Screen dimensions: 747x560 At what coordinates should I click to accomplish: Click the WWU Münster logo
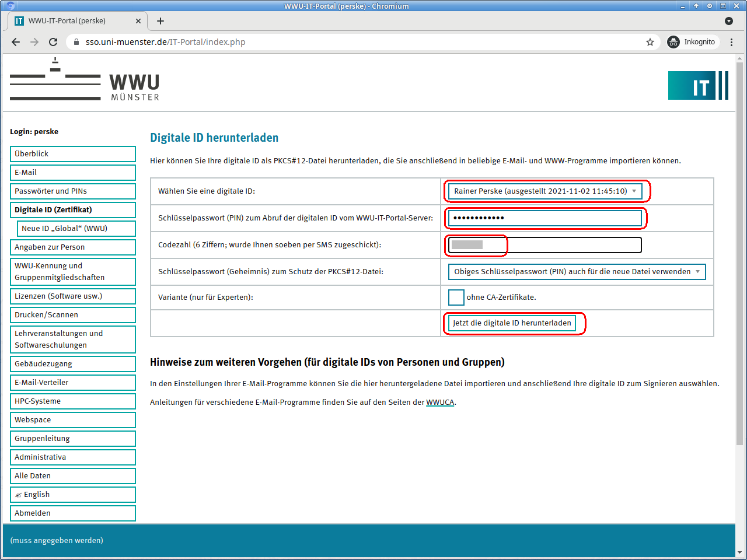click(85, 80)
